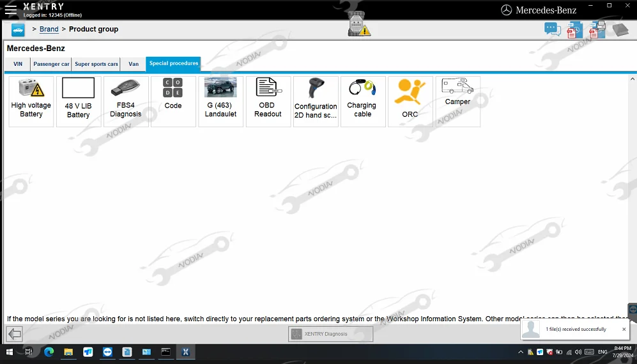Open the Camper tile

tap(458, 102)
